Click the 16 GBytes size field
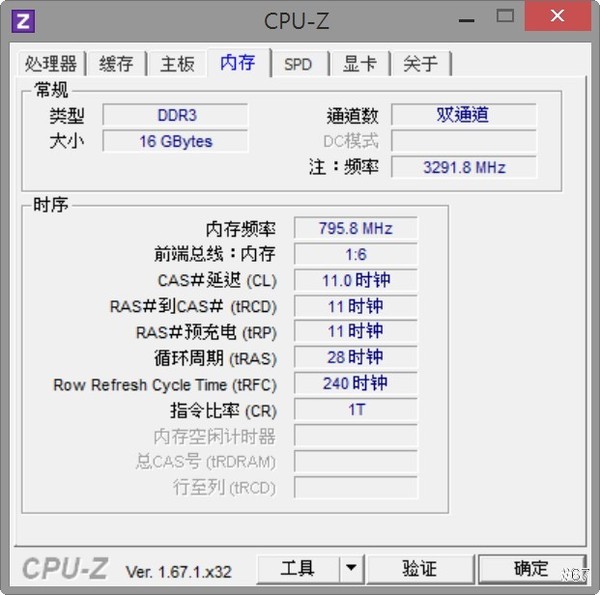Image resolution: width=600 pixels, height=595 pixels. coord(176,141)
